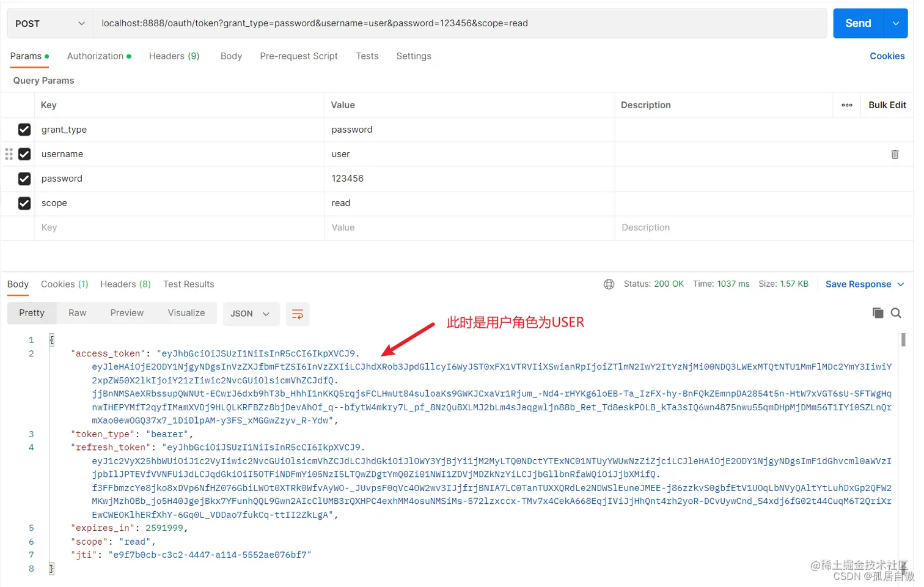Open the request Settings tab
The height and width of the screenshot is (587, 924).
414,56
